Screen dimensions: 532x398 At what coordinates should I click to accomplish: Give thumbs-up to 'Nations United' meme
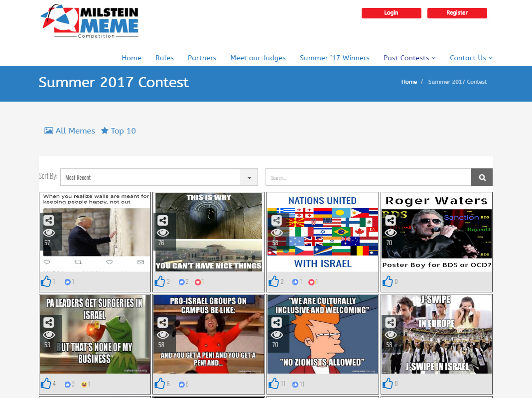click(274, 281)
